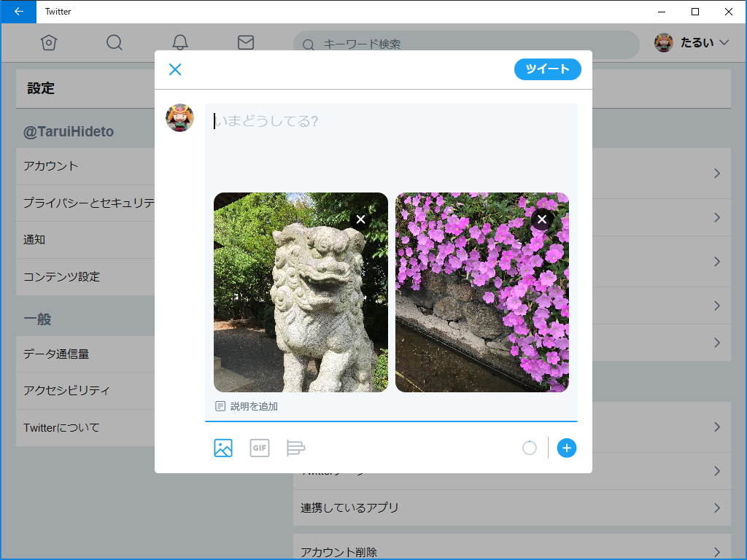This screenshot has height=560, width=747.
Task: Open the コンテンツ設定 settings section
Action: click(73, 276)
